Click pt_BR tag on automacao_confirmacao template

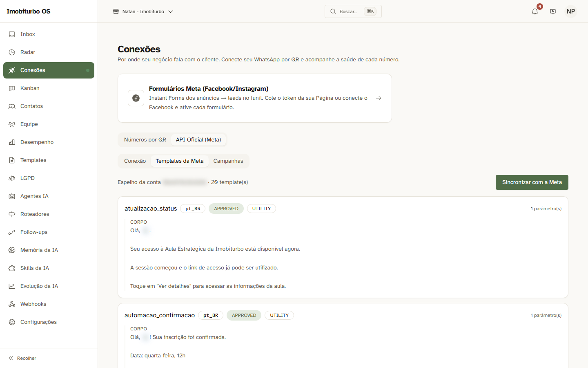[x=211, y=315]
